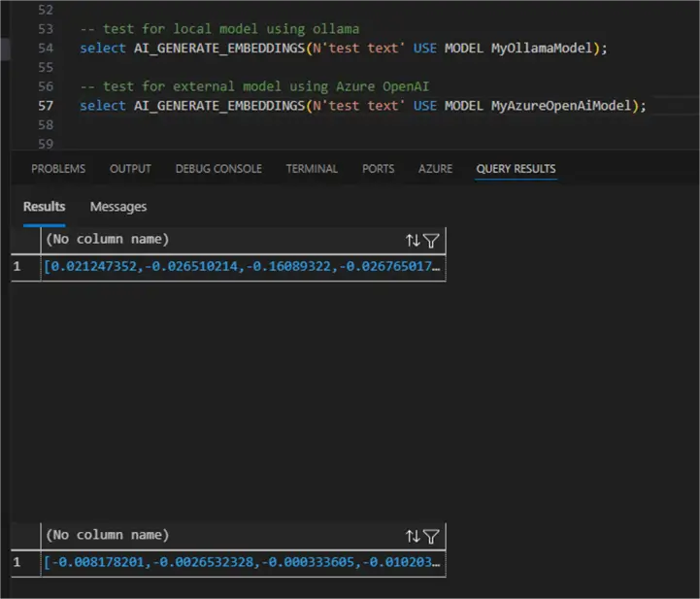The image size is (700, 599).
Task: Select the QUERY RESULTS tab
Action: pos(516,169)
